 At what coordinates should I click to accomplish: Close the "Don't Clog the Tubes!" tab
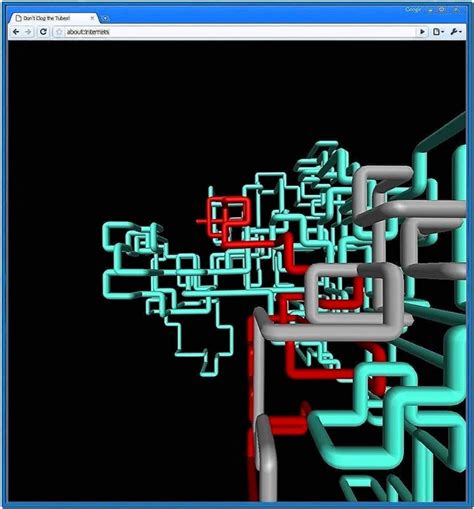(x=92, y=18)
